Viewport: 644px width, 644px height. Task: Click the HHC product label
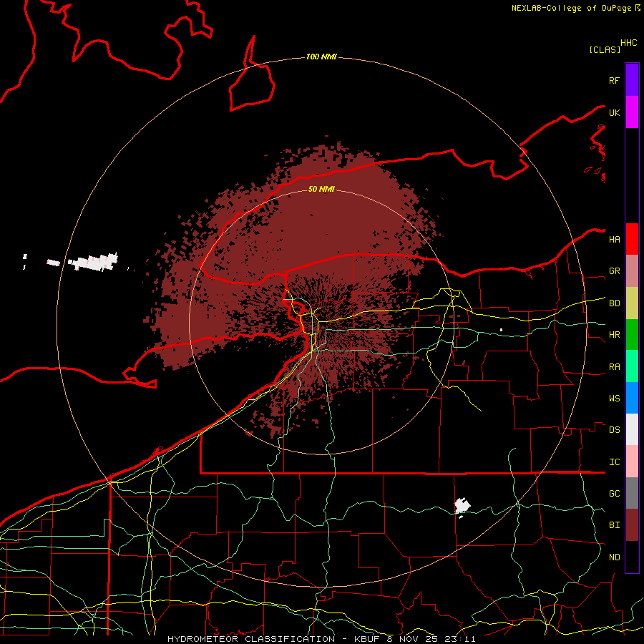(x=628, y=43)
